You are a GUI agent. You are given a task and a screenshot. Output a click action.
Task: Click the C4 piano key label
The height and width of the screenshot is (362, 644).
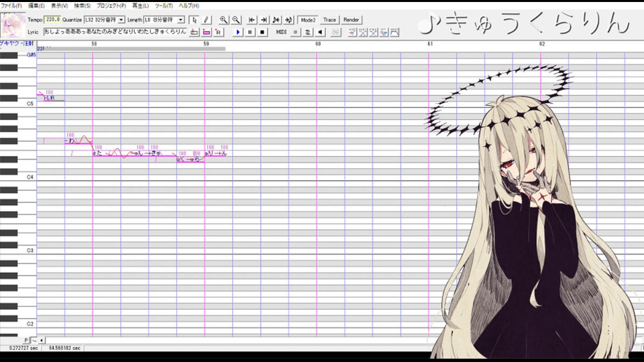click(30, 177)
